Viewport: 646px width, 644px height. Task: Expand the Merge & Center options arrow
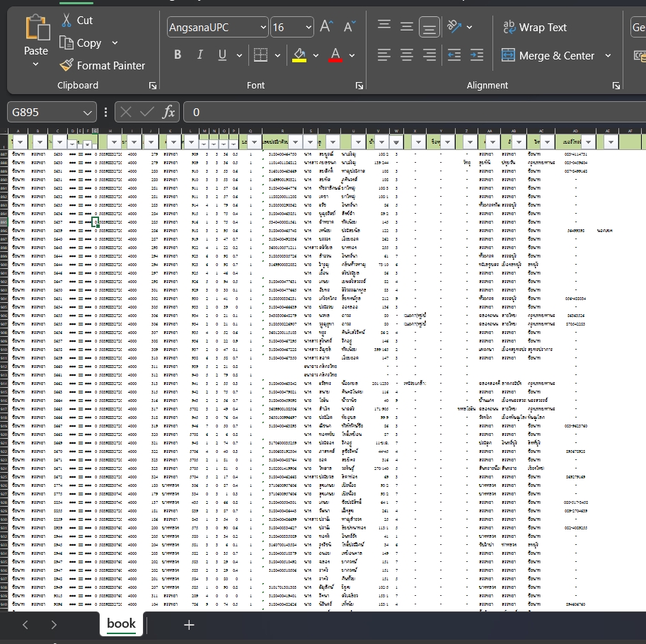click(x=608, y=55)
